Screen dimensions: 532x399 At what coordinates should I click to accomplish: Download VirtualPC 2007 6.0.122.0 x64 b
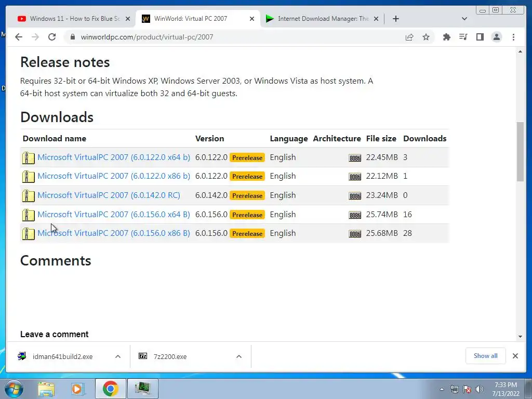point(114,157)
